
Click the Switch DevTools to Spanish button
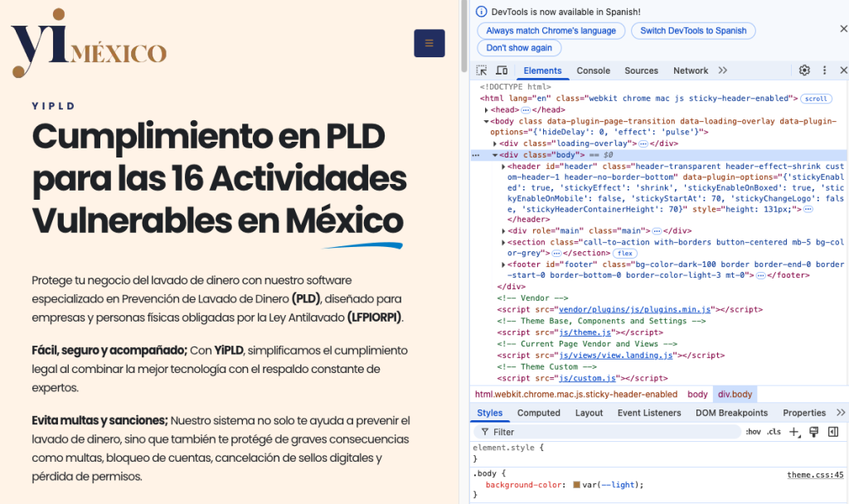click(693, 31)
